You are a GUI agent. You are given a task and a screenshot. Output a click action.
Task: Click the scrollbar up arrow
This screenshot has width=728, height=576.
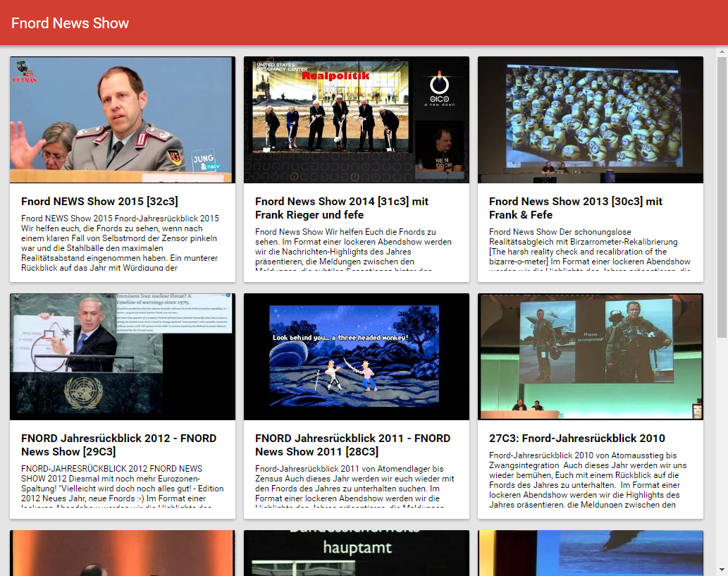click(x=722, y=51)
